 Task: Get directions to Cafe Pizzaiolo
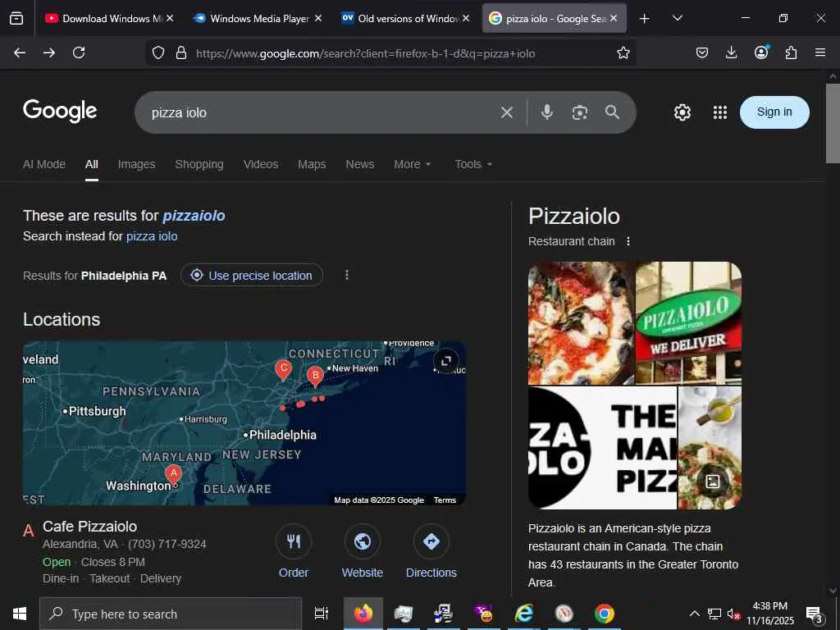coord(431,551)
